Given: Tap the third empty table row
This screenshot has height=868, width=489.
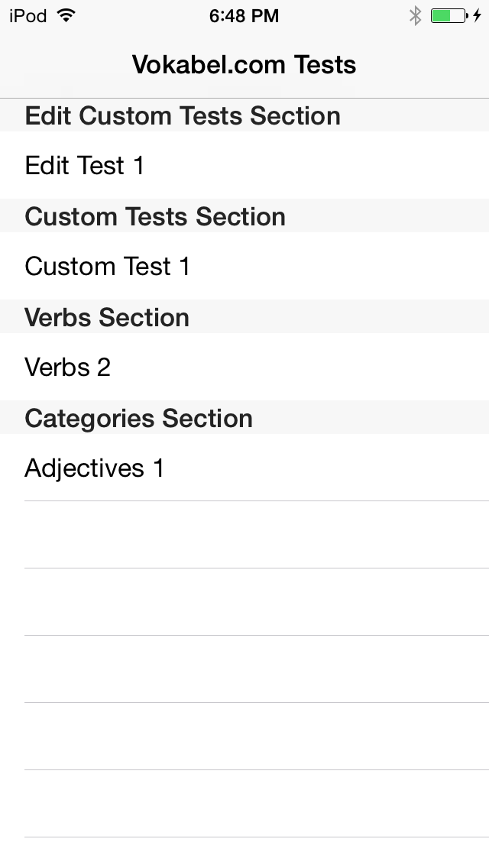Looking at the screenshot, I should click(244, 669).
